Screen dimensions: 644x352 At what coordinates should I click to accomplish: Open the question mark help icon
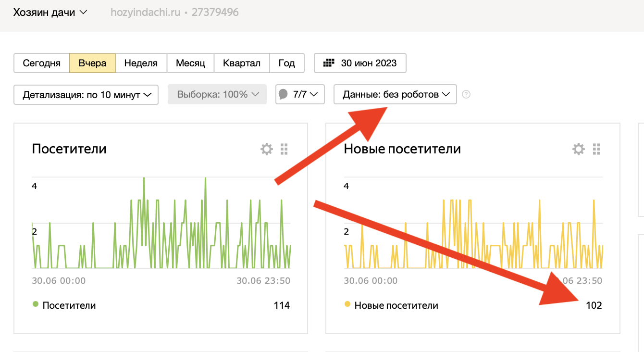[x=466, y=94]
